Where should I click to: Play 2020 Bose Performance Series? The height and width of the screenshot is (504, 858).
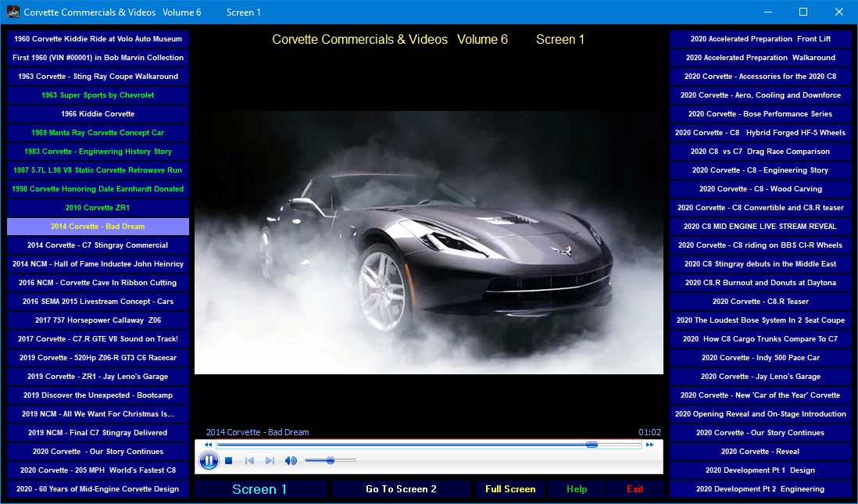tap(760, 114)
